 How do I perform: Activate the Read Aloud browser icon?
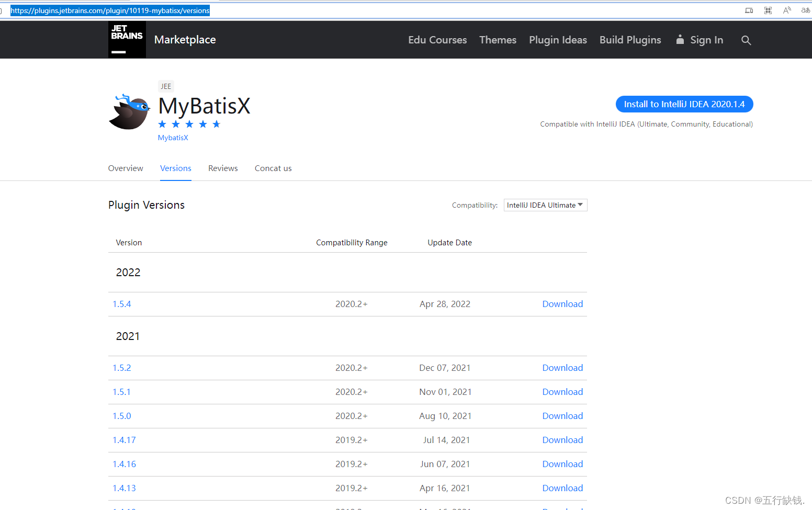coord(786,10)
